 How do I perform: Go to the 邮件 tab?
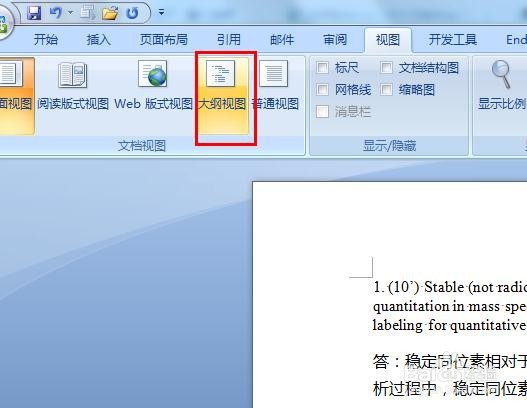[x=282, y=40]
